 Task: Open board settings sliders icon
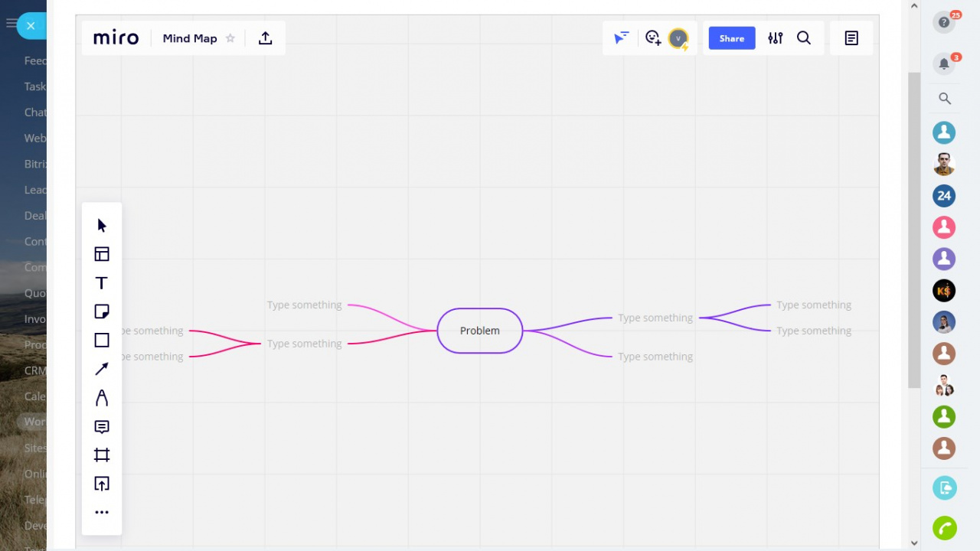pos(776,38)
